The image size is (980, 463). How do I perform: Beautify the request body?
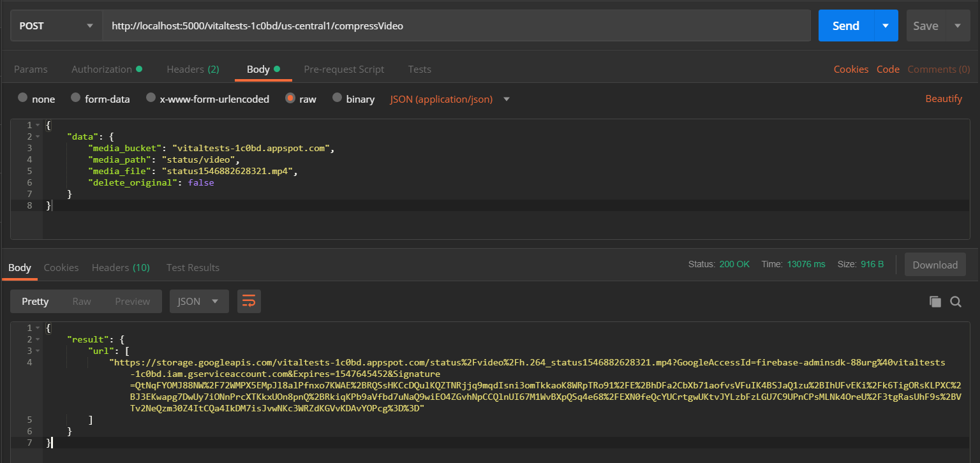944,98
